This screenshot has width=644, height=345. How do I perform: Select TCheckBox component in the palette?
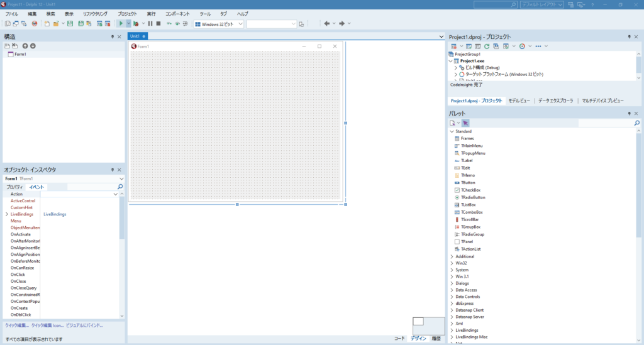tap(470, 190)
